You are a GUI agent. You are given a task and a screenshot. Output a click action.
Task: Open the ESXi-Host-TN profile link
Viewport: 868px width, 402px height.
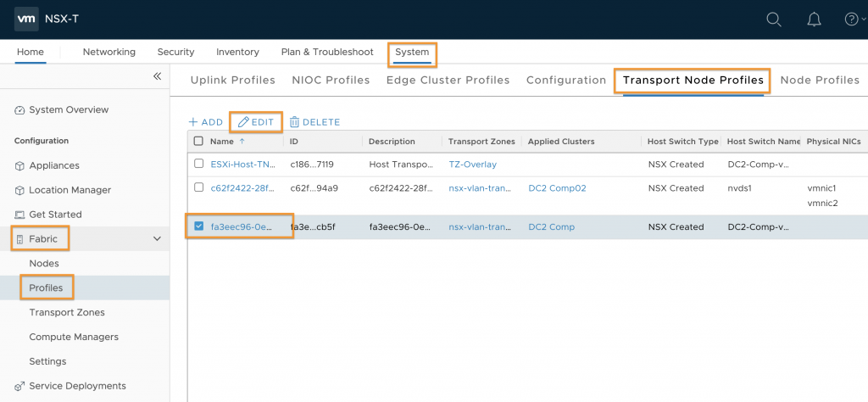click(243, 165)
